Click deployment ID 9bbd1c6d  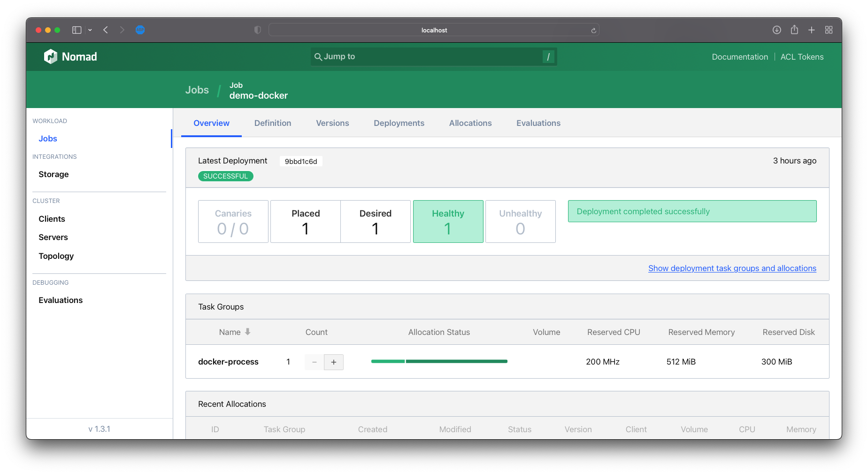(x=301, y=161)
